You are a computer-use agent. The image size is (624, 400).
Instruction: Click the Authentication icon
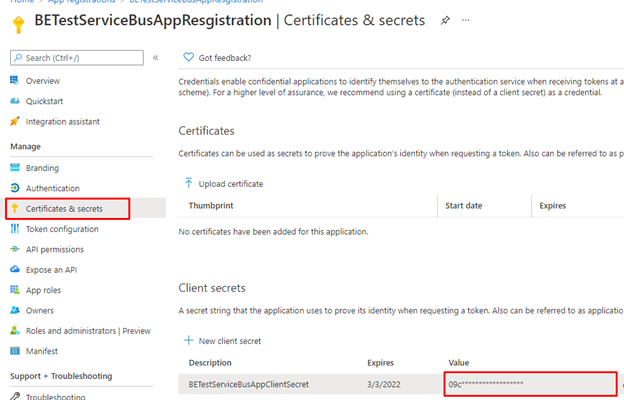[x=15, y=188]
